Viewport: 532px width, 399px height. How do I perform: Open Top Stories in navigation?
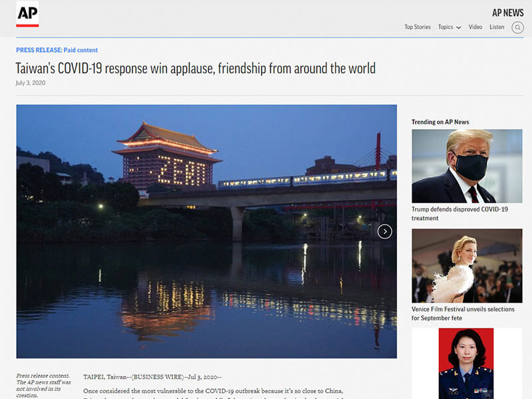tap(418, 27)
